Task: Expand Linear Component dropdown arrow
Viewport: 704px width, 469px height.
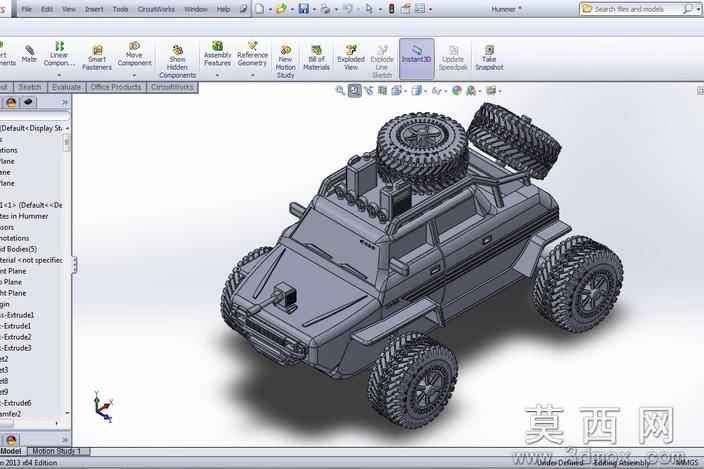Action: click(x=59, y=75)
